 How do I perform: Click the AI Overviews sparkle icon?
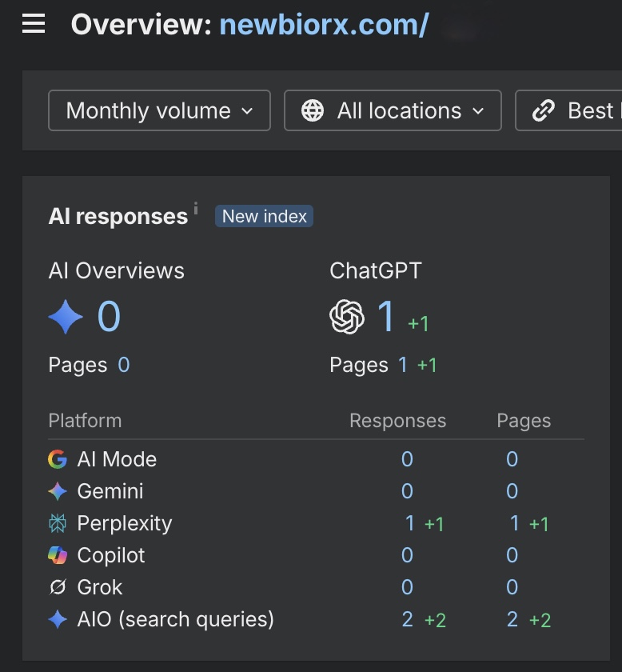[66, 317]
